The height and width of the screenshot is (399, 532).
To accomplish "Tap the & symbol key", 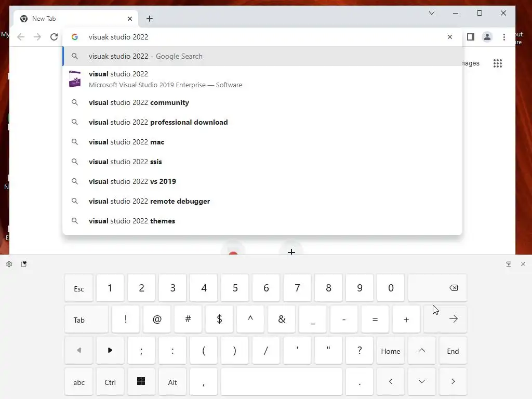I will click(x=282, y=320).
